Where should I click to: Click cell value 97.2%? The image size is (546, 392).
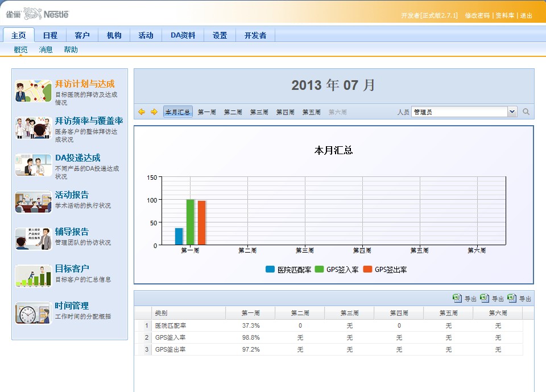(251, 349)
